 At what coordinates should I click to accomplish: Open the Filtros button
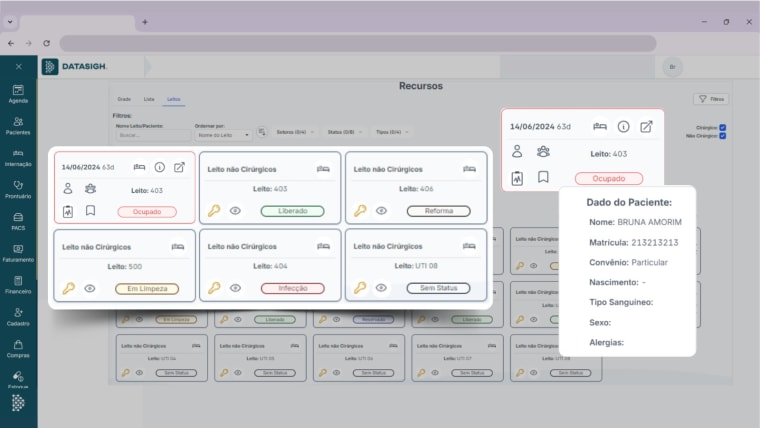coord(711,99)
